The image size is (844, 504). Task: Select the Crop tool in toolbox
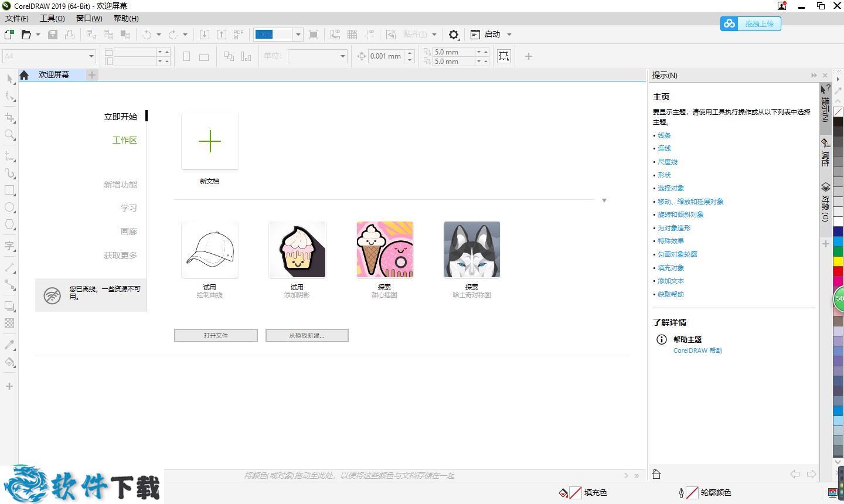click(x=9, y=117)
